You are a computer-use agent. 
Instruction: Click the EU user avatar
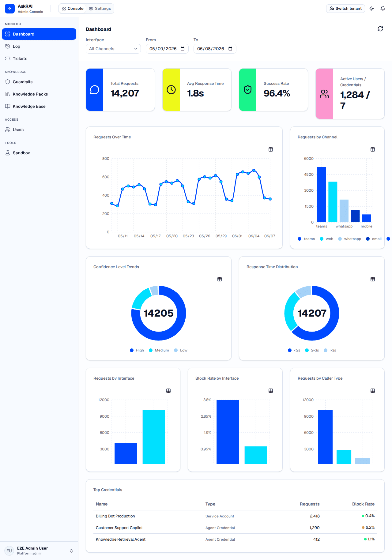(9, 551)
